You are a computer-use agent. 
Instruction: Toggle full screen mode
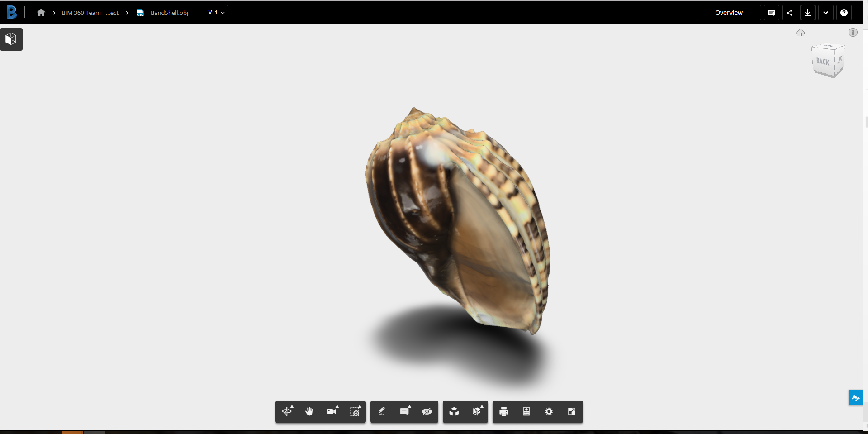pos(571,412)
